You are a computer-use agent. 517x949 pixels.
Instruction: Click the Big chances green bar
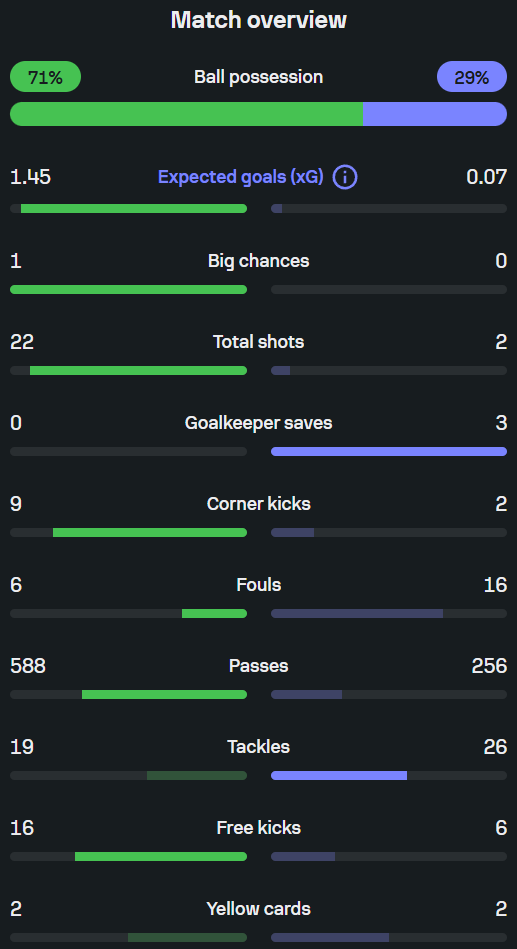pyautogui.click(x=128, y=289)
